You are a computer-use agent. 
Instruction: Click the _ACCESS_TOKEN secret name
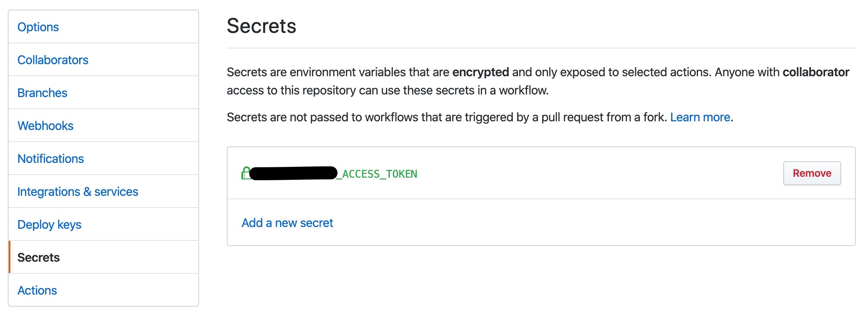tap(377, 174)
